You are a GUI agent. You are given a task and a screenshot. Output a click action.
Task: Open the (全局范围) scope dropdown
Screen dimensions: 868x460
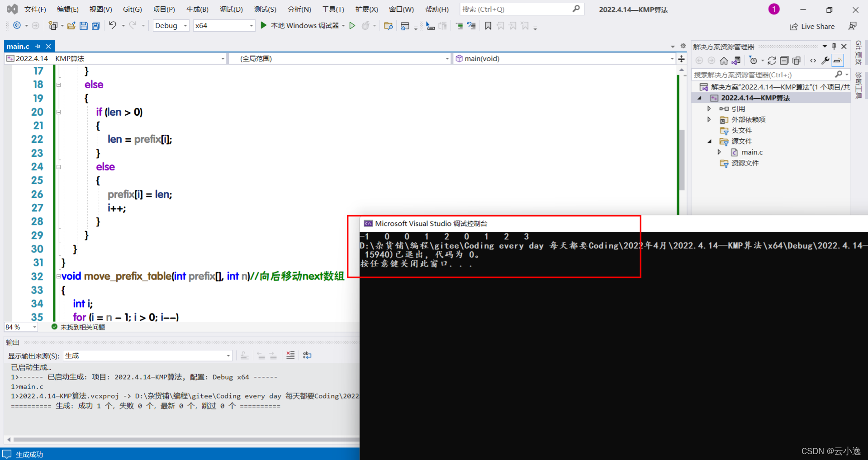340,58
